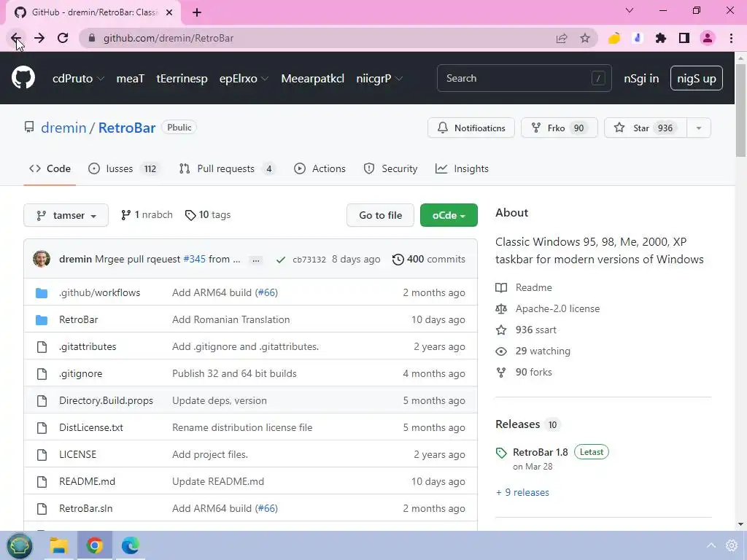Click dremin's avatar in the commit row
The image size is (747, 560).
tap(42, 259)
